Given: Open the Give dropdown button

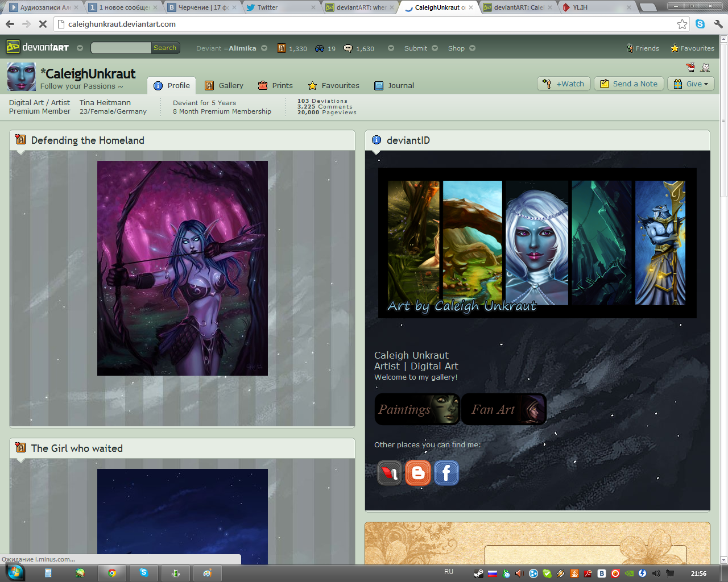Looking at the screenshot, I should [x=690, y=84].
